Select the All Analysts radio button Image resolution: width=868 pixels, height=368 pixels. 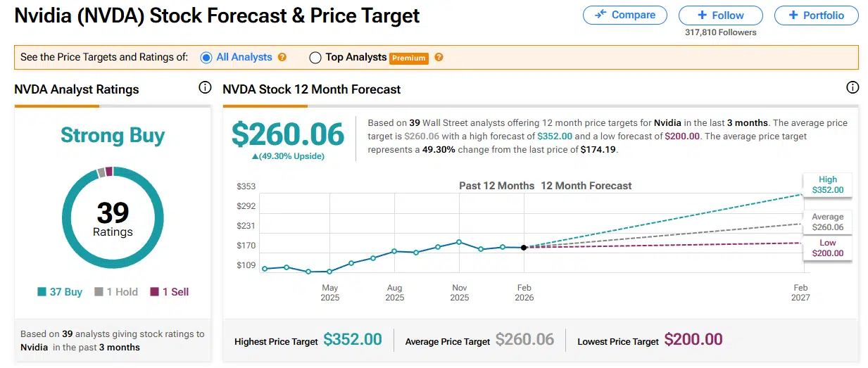tap(206, 58)
